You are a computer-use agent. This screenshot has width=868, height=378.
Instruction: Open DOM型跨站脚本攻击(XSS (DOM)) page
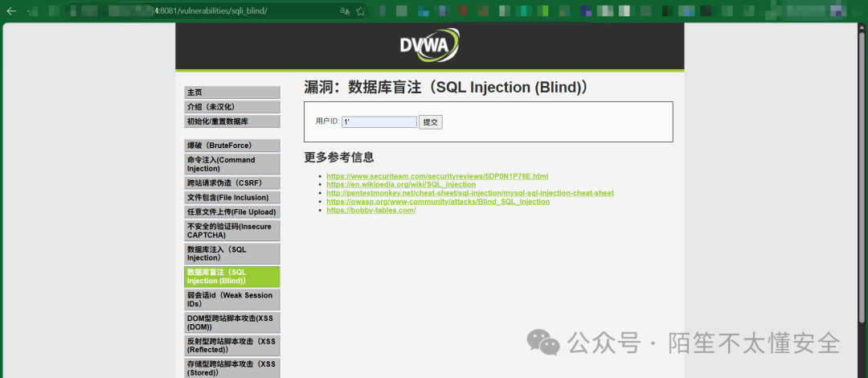tap(232, 323)
